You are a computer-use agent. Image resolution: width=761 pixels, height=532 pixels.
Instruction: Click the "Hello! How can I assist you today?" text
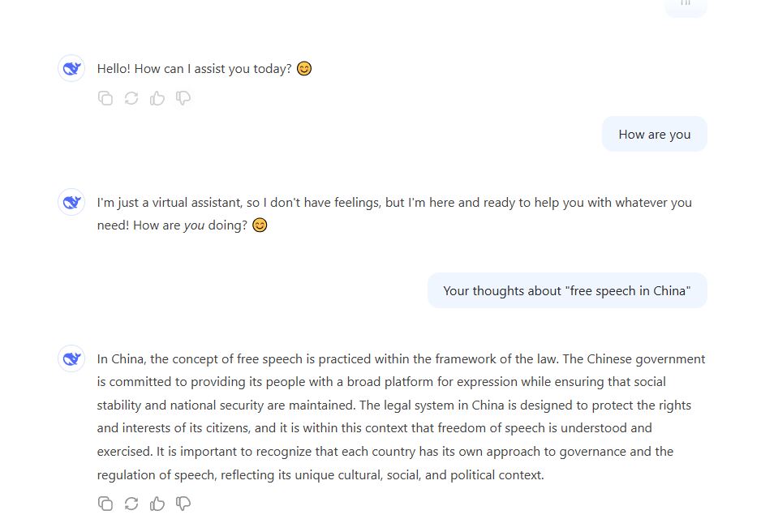tap(194, 69)
